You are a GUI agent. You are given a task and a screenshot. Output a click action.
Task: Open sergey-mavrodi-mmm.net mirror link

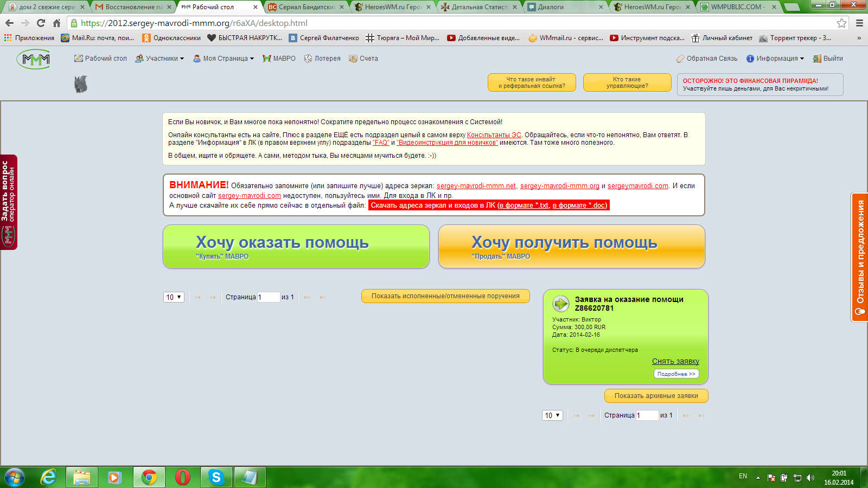point(476,186)
